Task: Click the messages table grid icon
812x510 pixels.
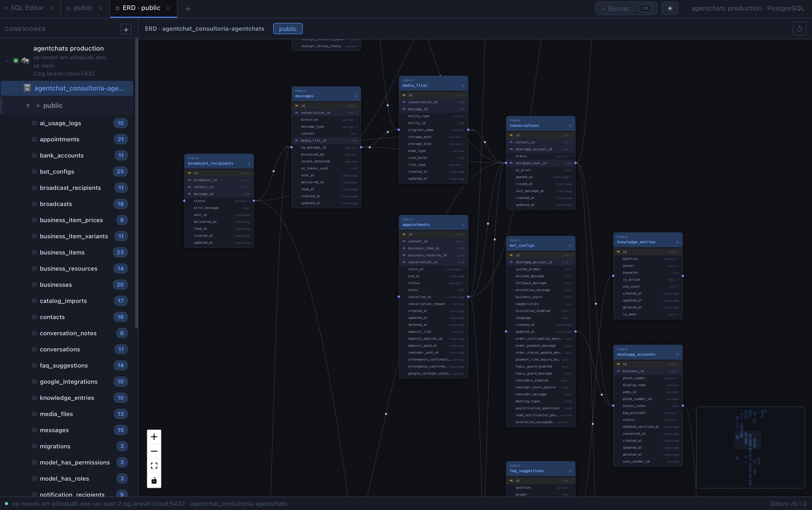Action: pos(355,96)
